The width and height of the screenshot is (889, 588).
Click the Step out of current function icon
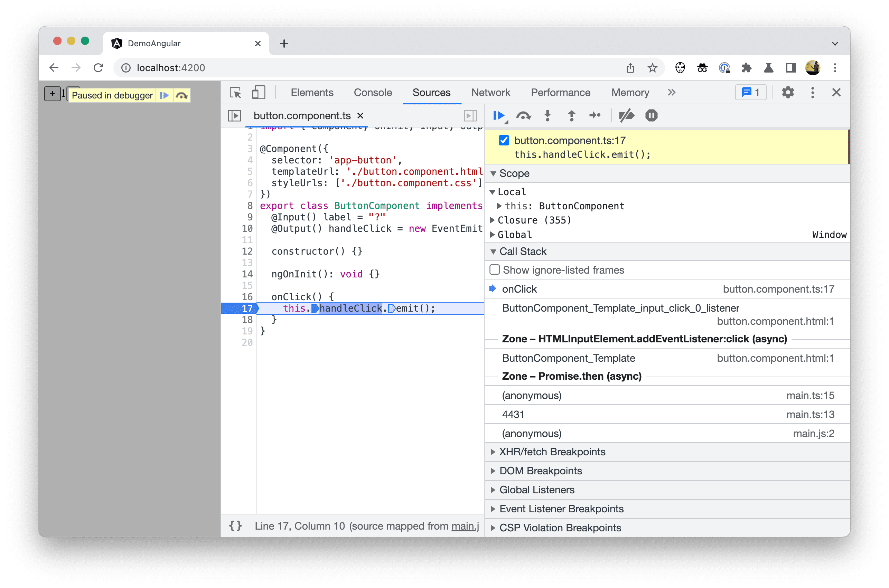coord(571,116)
